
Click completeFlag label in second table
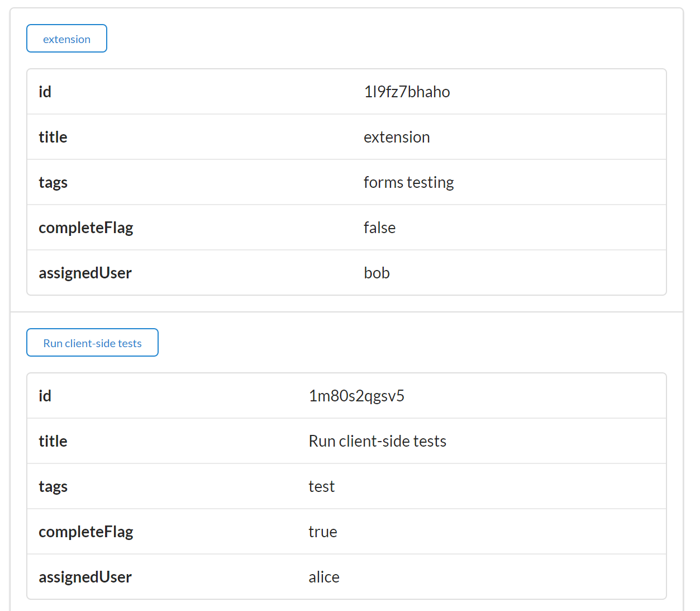85,532
